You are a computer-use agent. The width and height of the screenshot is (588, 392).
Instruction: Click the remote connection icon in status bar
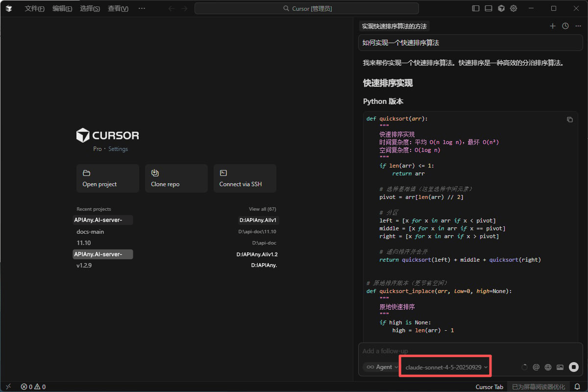point(8,387)
